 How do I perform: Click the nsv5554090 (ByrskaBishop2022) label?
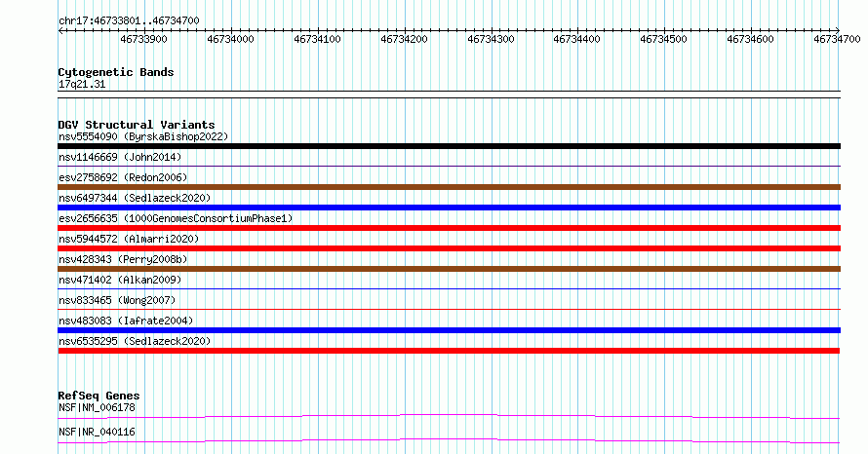tap(143, 136)
